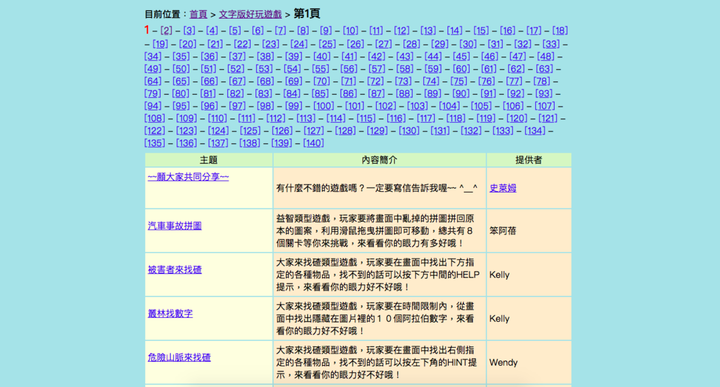Go to page [64]
The height and width of the screenshot is (387, 720).
pos(153,81)
